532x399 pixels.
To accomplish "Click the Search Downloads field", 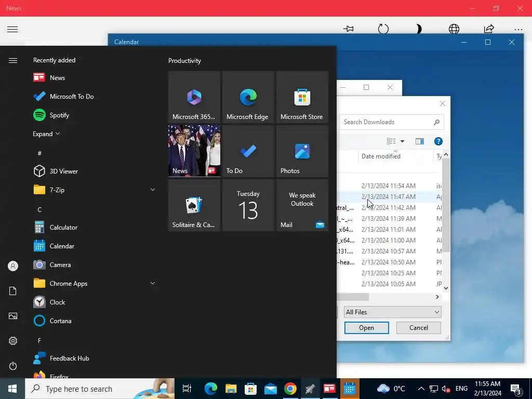I will tap(392, 122).
